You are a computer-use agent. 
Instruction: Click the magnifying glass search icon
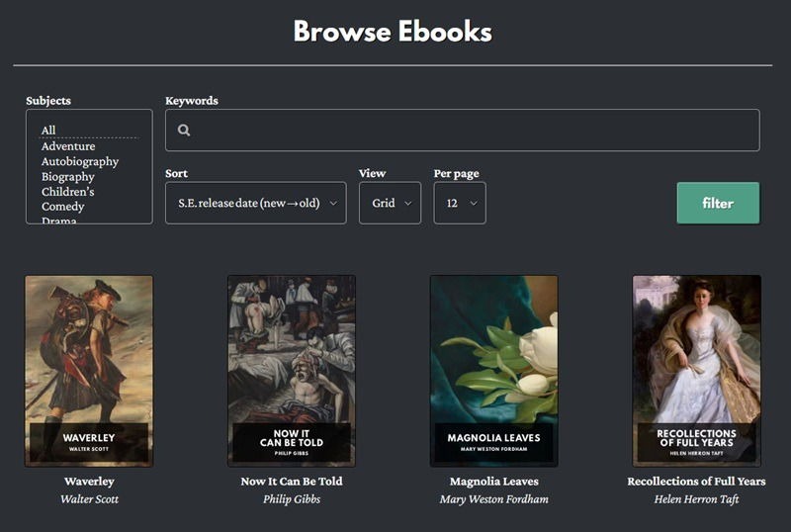[x=184, y=131]
